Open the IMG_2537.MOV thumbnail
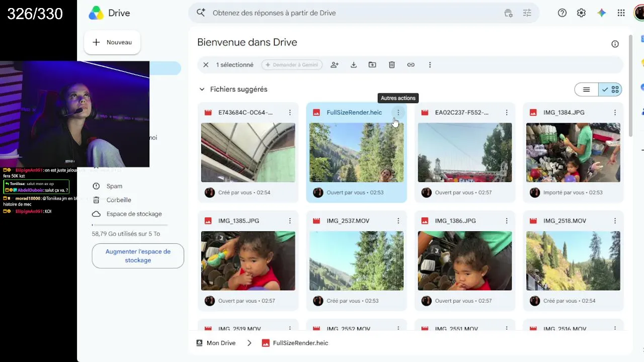 [x=356, y=261]
